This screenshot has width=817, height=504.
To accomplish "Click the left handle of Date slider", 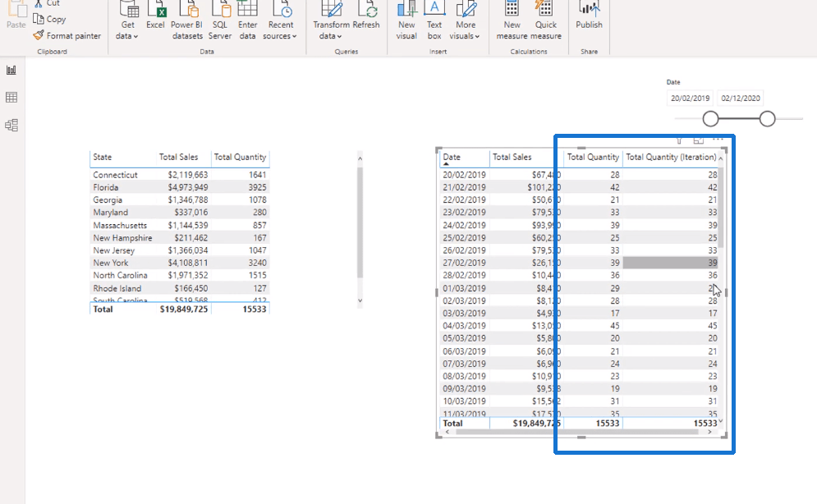I will 710,119.
